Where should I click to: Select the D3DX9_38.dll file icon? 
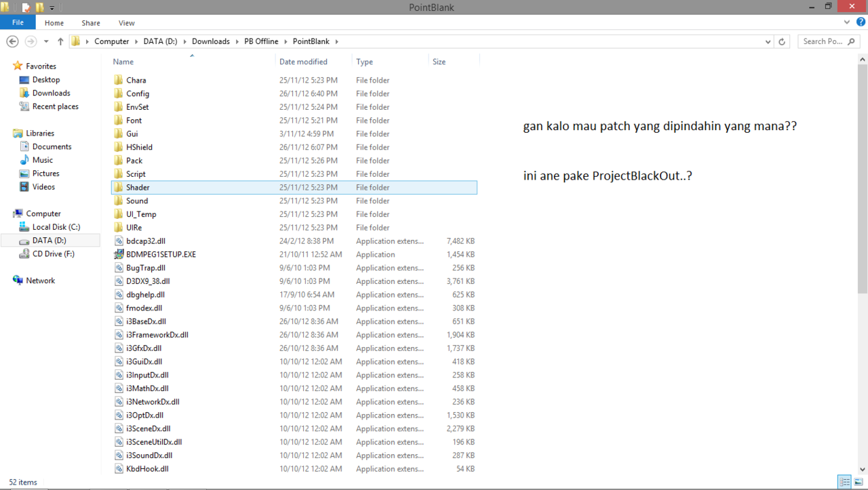pyautogui.click(x=119, y=281)
